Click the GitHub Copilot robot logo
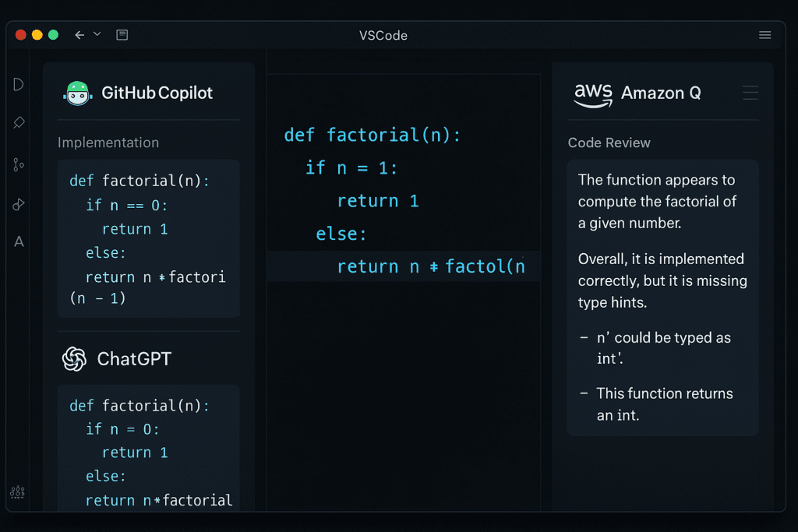Viewport: 798px width, 532px height. coord(76,93)
